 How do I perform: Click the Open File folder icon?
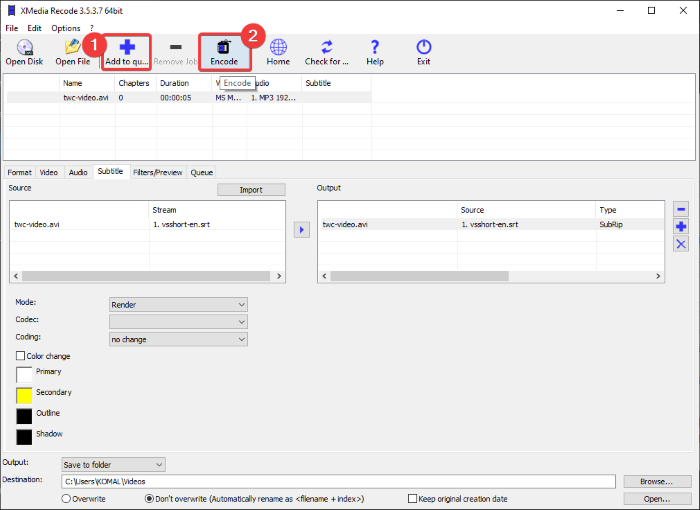(x=73, y=47)
